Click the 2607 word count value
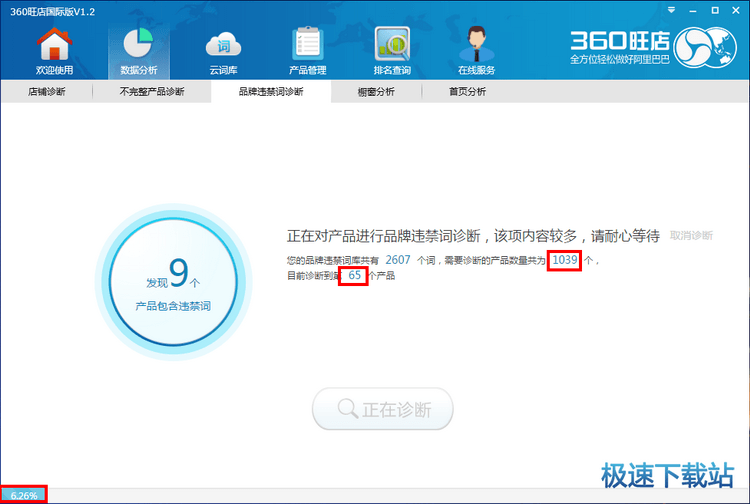 coord(398,260)
